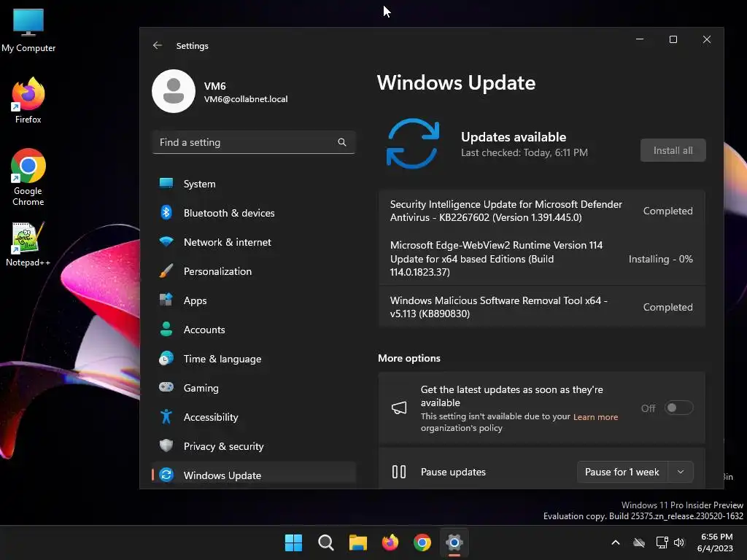Image resolution: width=747 pixels, height=560 pixels.
Task: Click the Privacy & security shield icon
Action: [166, 446]
